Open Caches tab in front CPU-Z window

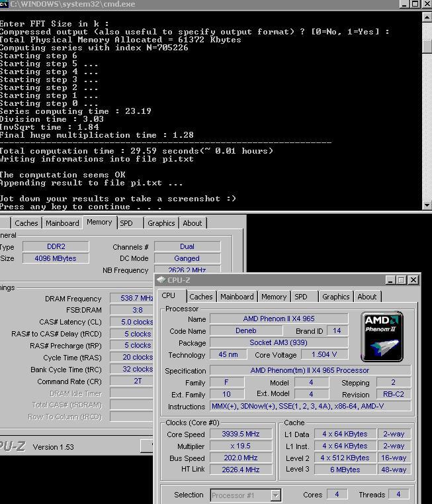(201, 297)
